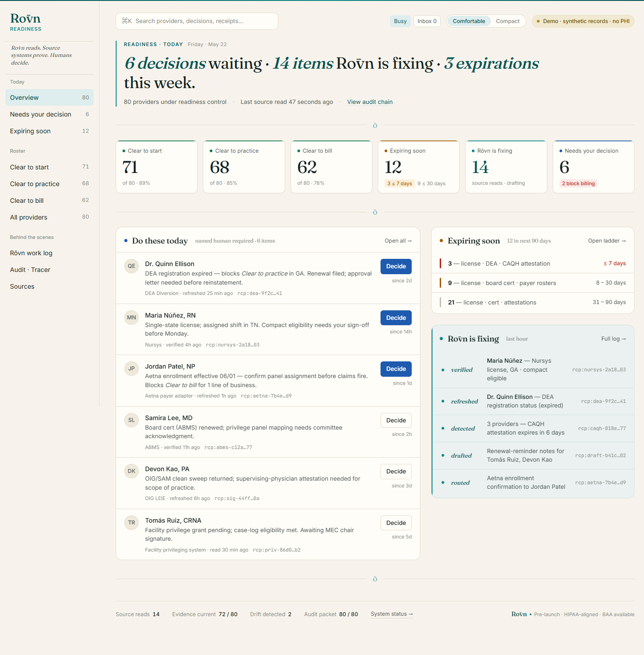Open Clear to practice roster
644x655 pixels.
tap(49, 184)
